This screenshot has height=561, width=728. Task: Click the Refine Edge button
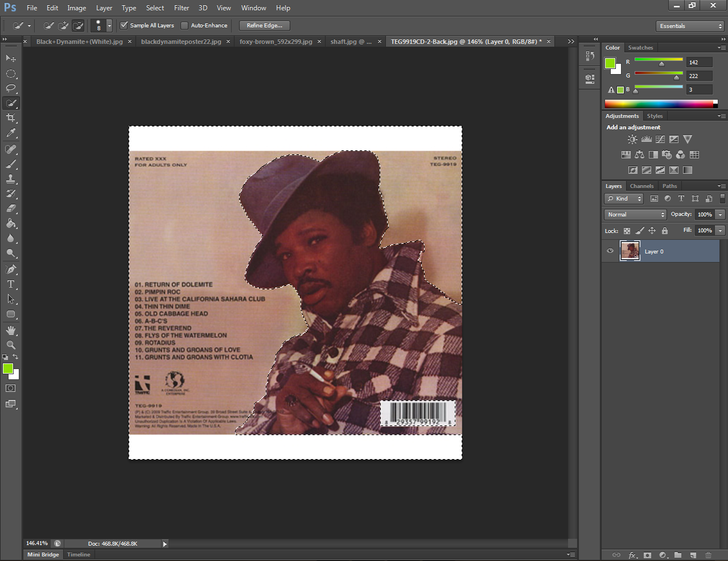265,26
